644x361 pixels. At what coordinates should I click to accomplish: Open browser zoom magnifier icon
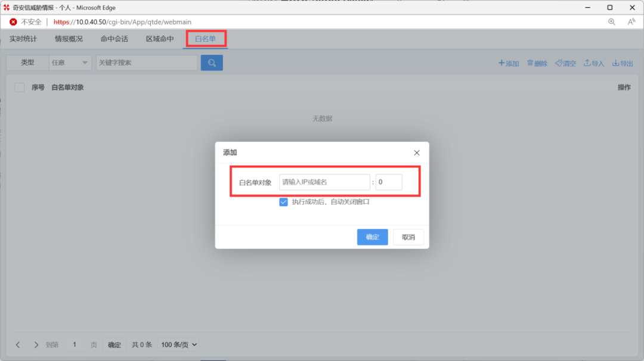tap(612, 22)
